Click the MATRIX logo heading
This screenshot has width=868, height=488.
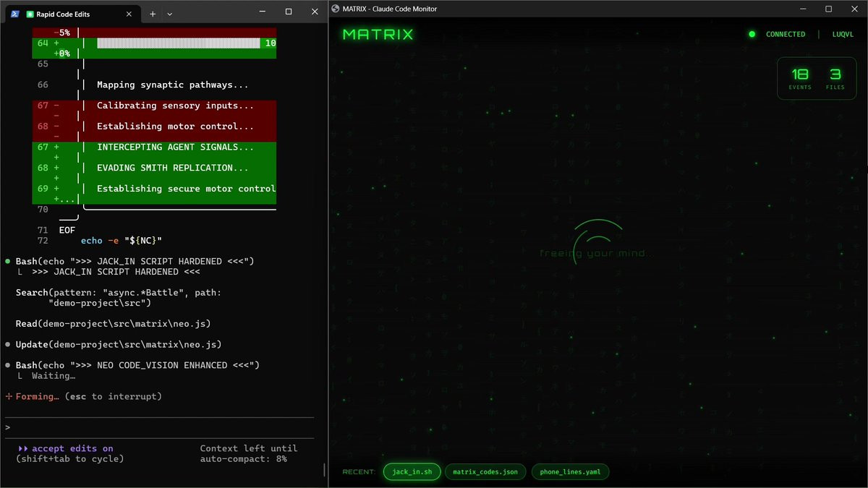(378, 34)
